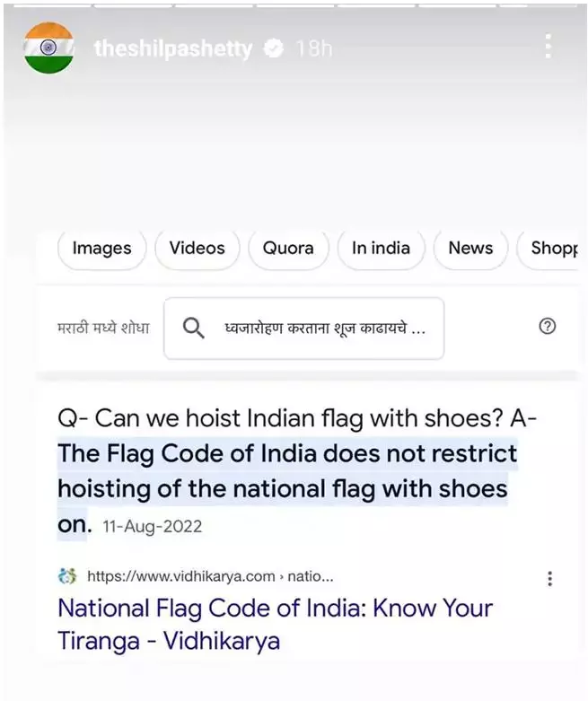Viewport: 588px width, 701px height.
Task: Choose the In india filter chip
Action: point(381,249)
